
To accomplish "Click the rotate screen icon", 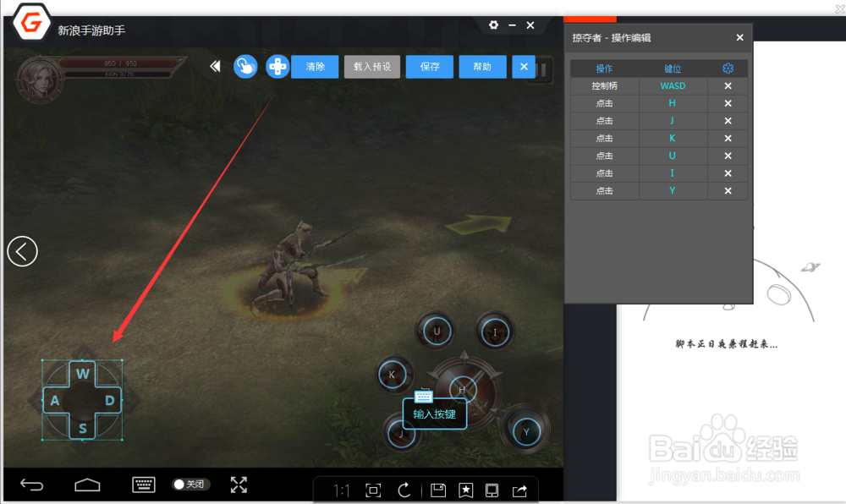I will (x=404, y=490).
